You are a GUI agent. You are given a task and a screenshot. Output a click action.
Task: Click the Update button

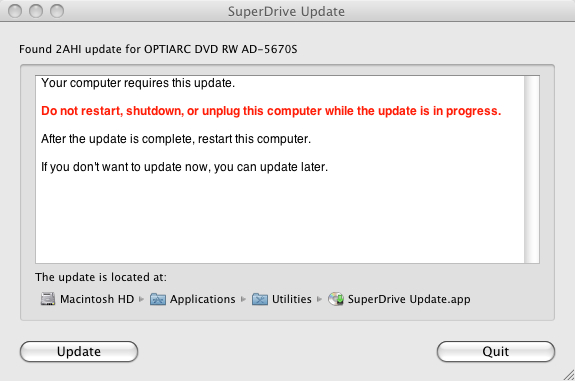(79, 351)
